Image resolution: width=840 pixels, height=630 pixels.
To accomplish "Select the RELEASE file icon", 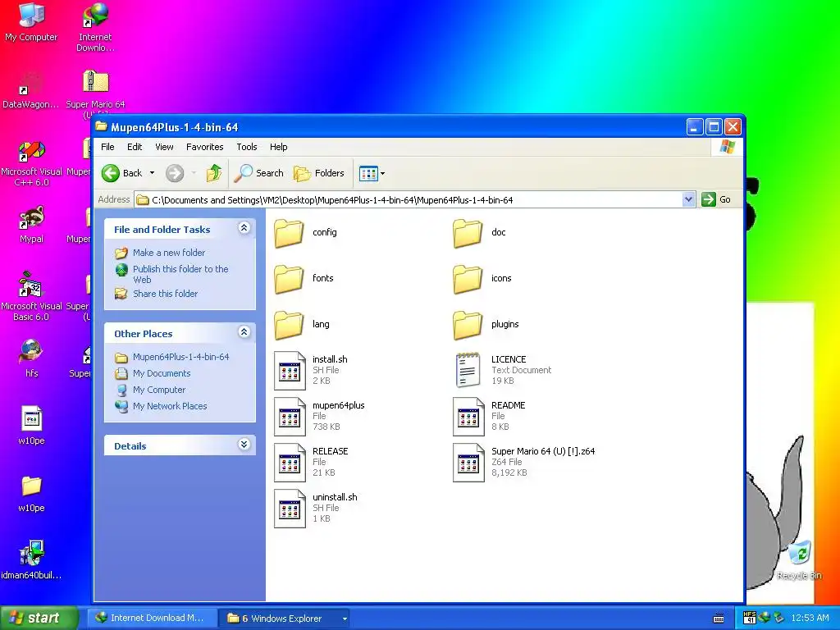I will [290, 463].
